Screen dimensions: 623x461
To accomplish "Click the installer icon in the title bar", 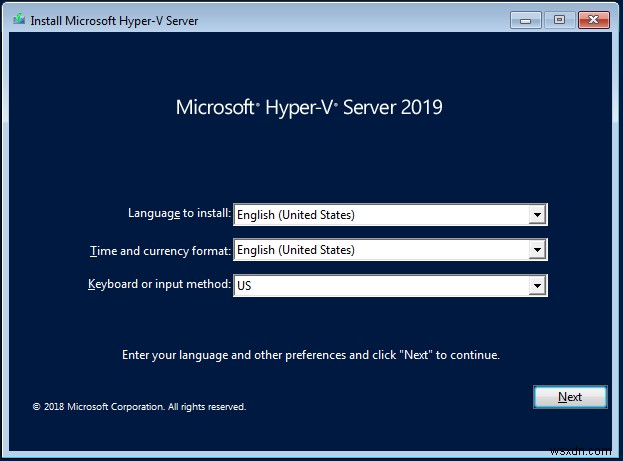I will pyautogui.click(x=17, y=19).
